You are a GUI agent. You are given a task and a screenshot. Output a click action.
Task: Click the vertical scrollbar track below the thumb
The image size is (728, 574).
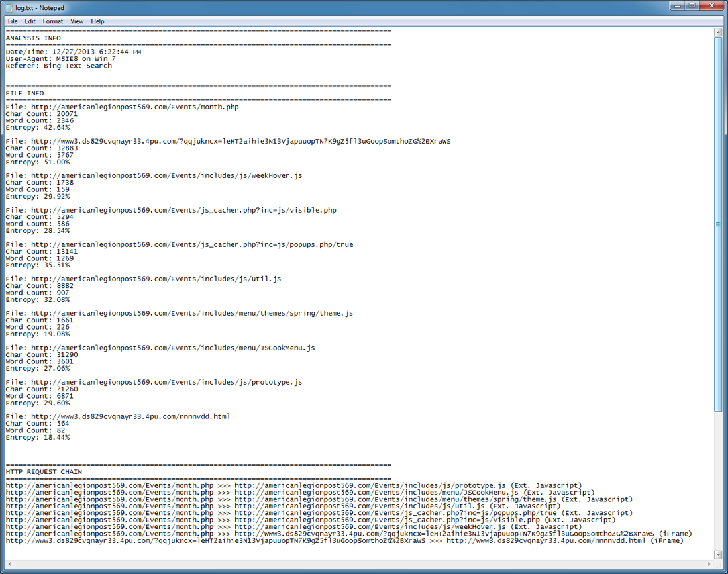click(x=718, y=483)
